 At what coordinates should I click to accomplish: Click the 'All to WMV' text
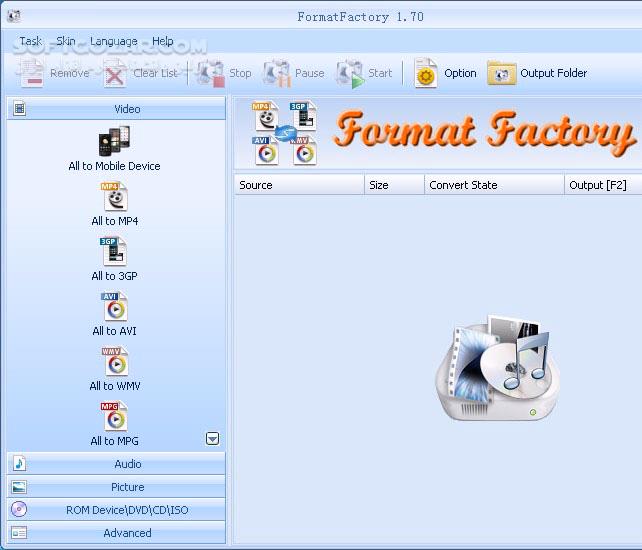pyautogui.click(x=115, y=386)
